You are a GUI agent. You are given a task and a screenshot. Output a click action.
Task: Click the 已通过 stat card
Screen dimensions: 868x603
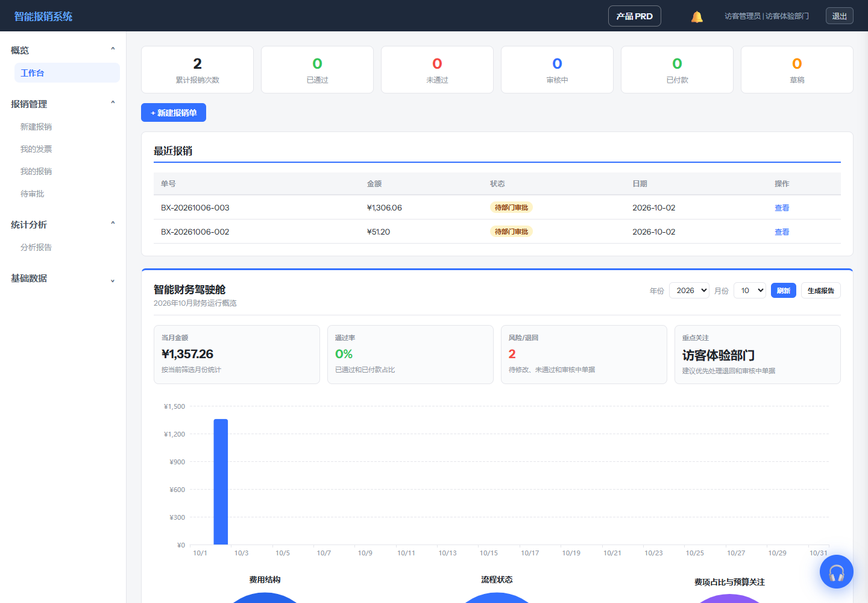click(x=317, y=70)
